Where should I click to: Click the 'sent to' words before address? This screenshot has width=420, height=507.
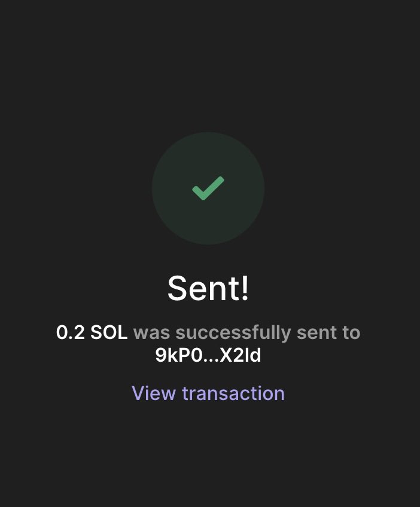coord(328,332)
